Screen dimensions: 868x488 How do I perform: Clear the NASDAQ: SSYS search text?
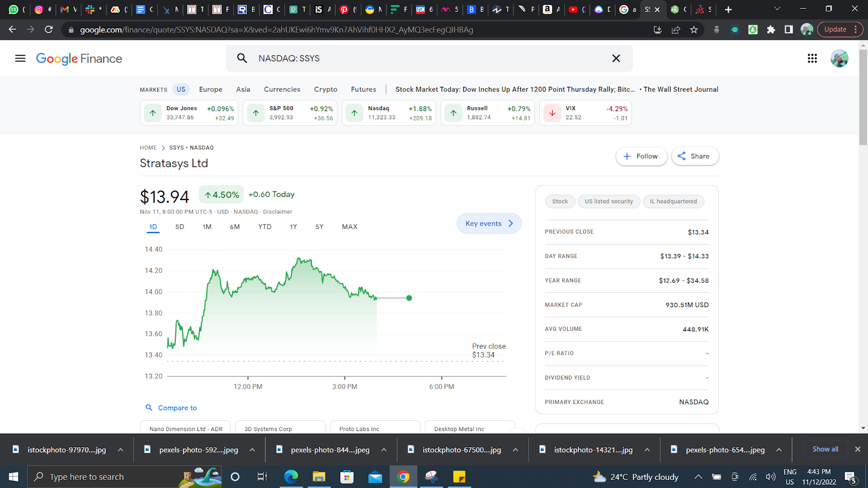(616, 58)
